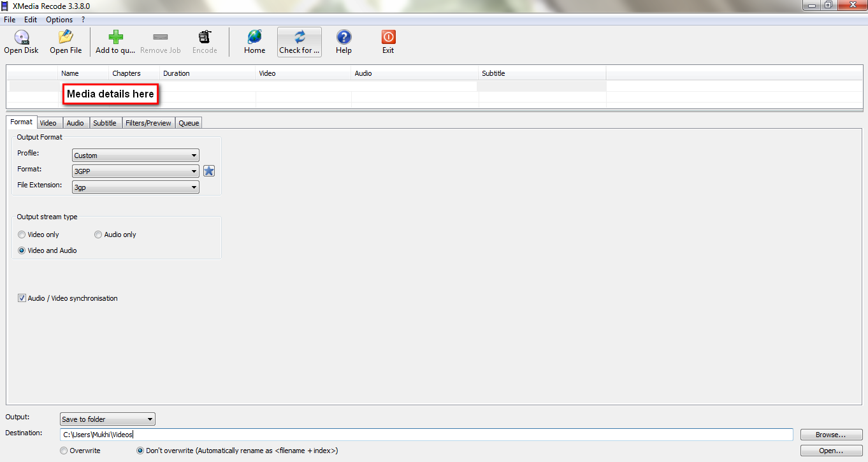Viewport: 868px width, 462px height.
Task: Expand the File Extension dropdown showing 3gp
Action: point(136,187)
